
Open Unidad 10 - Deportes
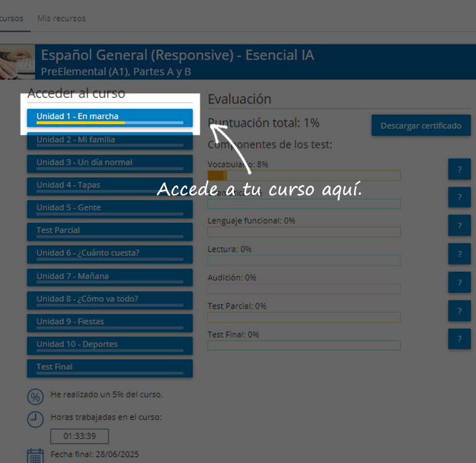coord(110,345)
